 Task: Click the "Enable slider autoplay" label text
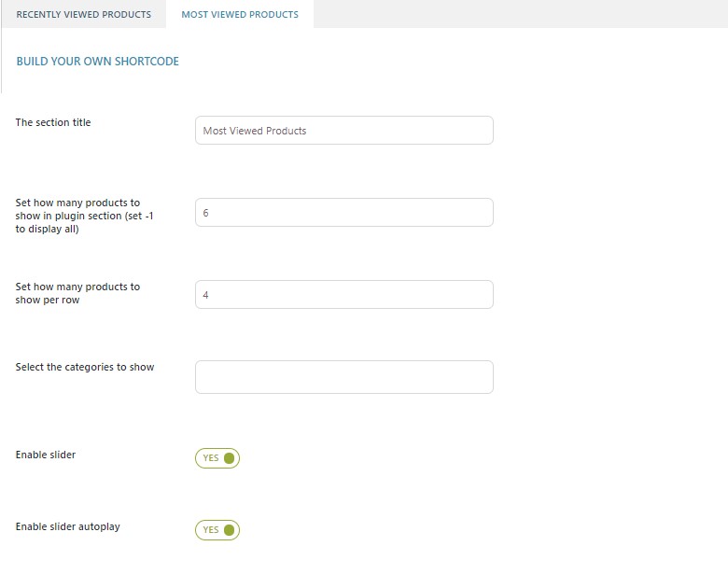pos(68,526)
